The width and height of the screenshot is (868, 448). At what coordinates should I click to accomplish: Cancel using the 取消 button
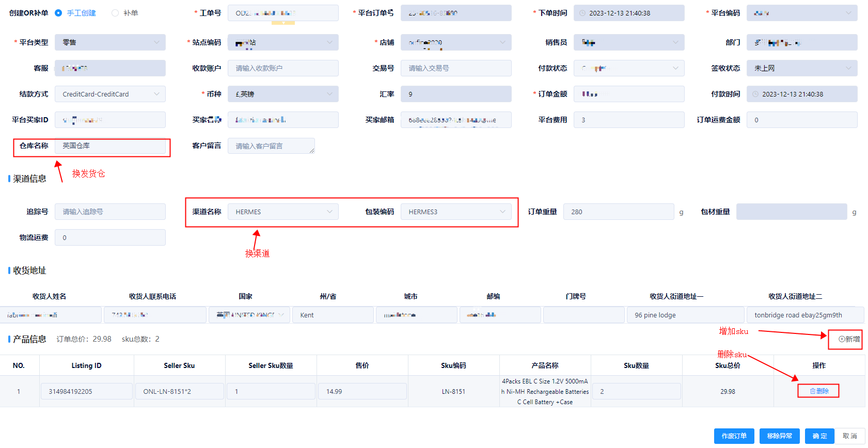click(849, 436)
